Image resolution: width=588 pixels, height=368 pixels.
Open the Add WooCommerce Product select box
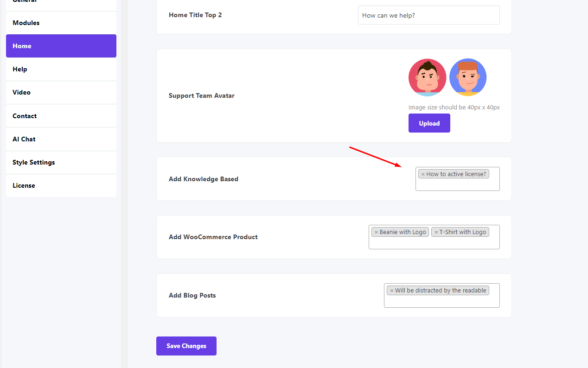(x=434, y=237)
